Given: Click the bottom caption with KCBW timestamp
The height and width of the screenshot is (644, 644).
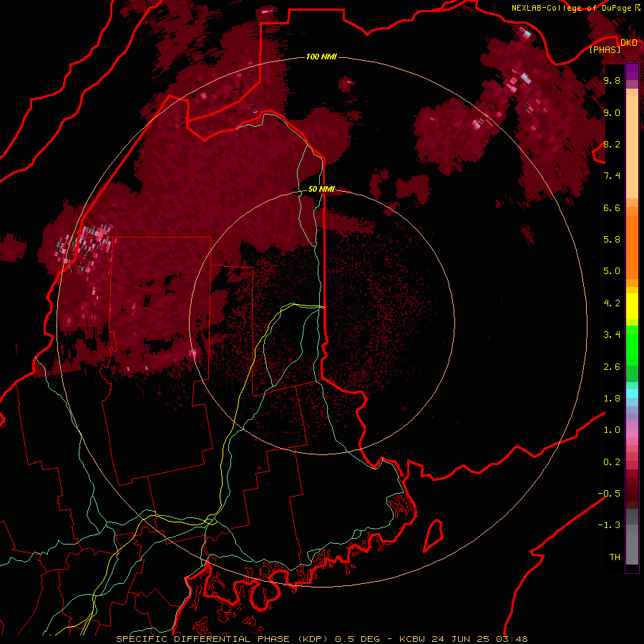Looking at the screenshot, I should tap(321, 639).
